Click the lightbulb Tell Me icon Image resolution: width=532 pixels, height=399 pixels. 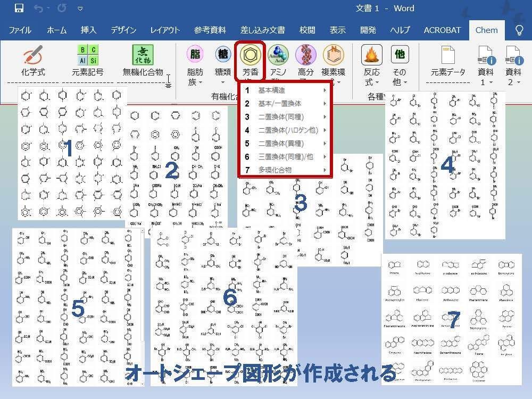pyautogui.click(x=519, y=30)
